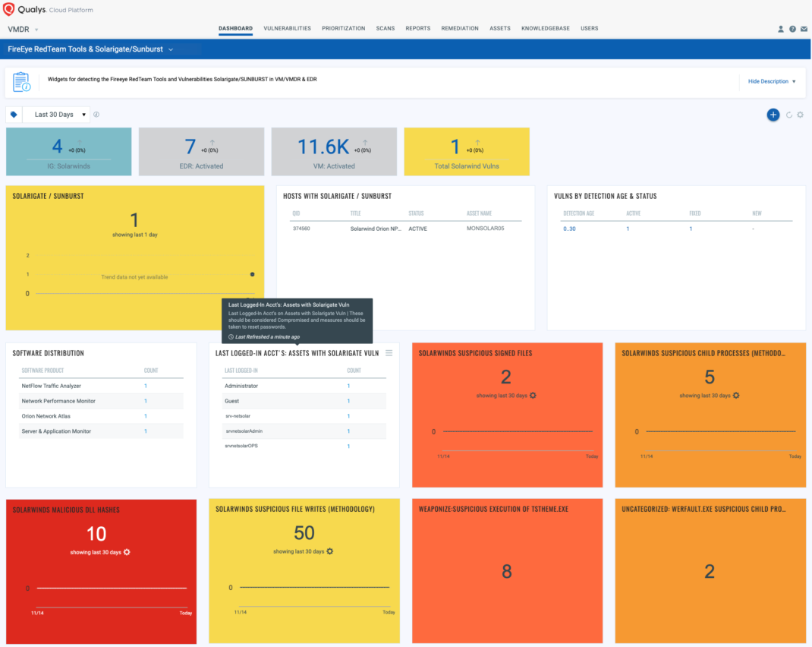Screen dimensions: 812x647
Task: Expand the VMDR module picker
Action: pyautogui.click(x=23, y=30)
